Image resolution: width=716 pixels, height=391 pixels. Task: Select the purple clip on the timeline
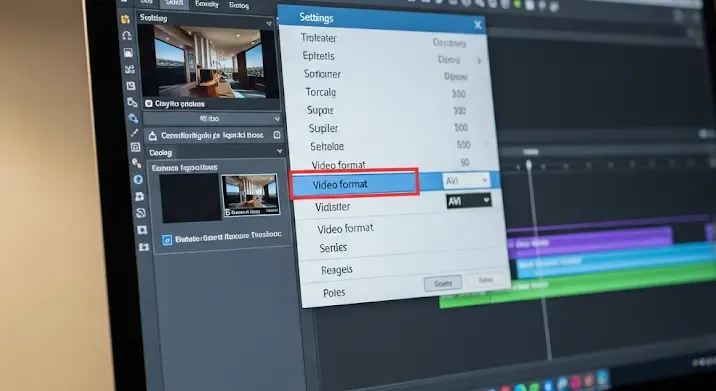pyautogui.click(x=589, y=242)
